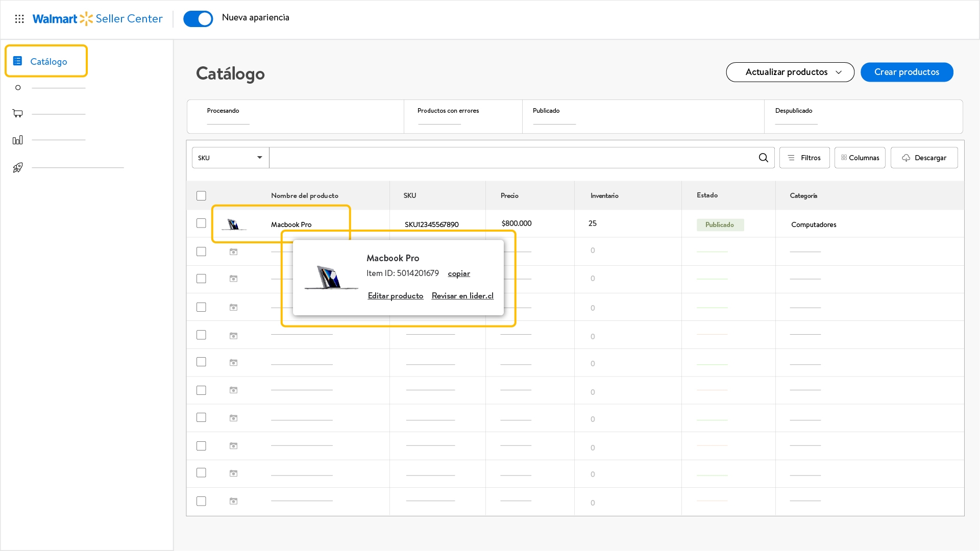Open the shopping cart sidebar icon
Image resolution: width=980 pixels, height=551 pixels.
point(18,113)
